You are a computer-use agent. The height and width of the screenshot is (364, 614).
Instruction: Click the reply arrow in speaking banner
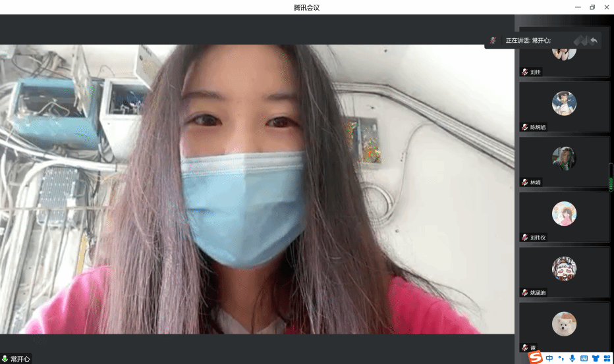point(594,40)
